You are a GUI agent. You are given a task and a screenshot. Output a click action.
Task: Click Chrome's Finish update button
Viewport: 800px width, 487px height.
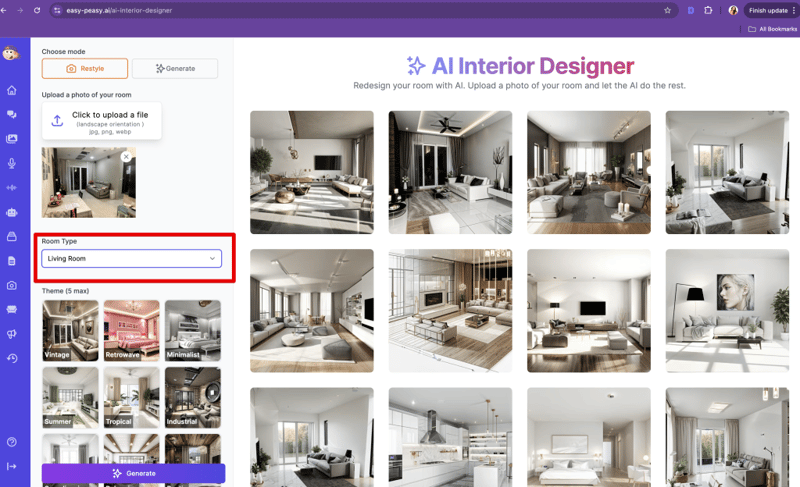[767, 10]
